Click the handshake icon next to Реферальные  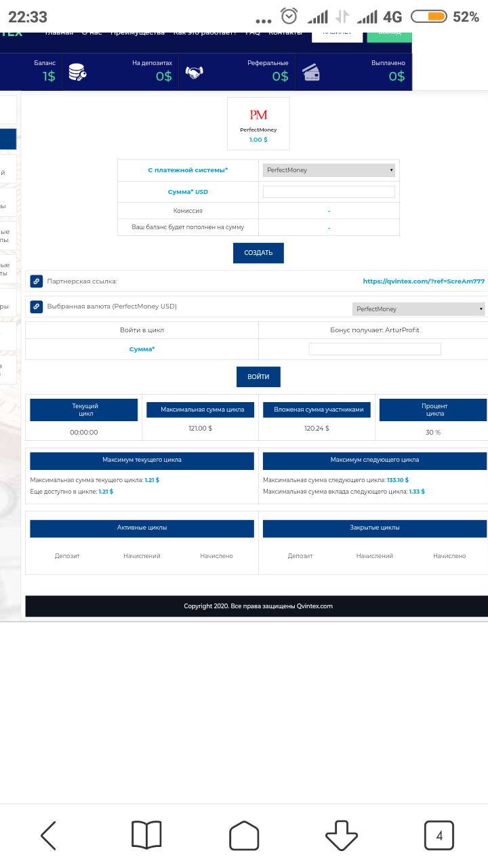point(195,72)
